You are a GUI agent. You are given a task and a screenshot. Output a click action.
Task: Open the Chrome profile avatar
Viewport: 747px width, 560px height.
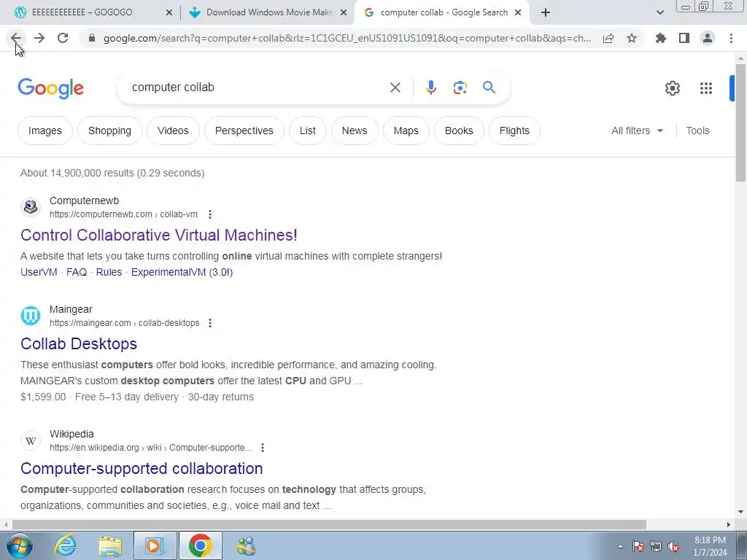708,38
